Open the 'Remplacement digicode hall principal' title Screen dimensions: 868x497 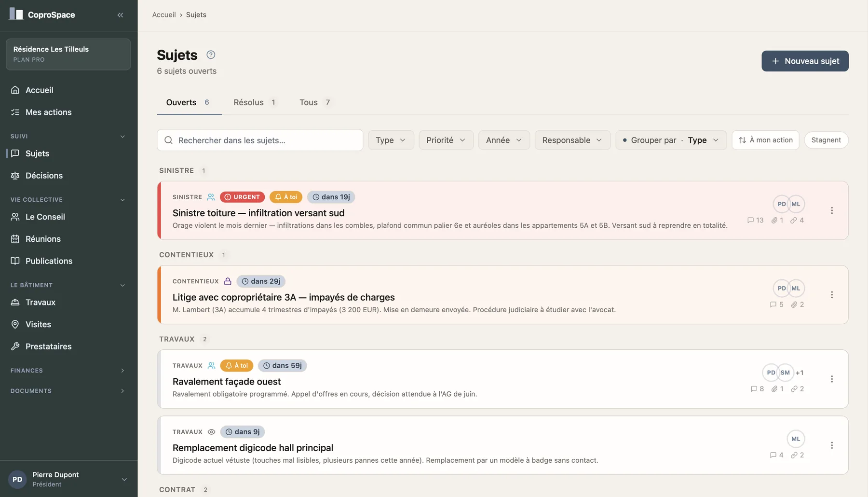tap(253, 448)
